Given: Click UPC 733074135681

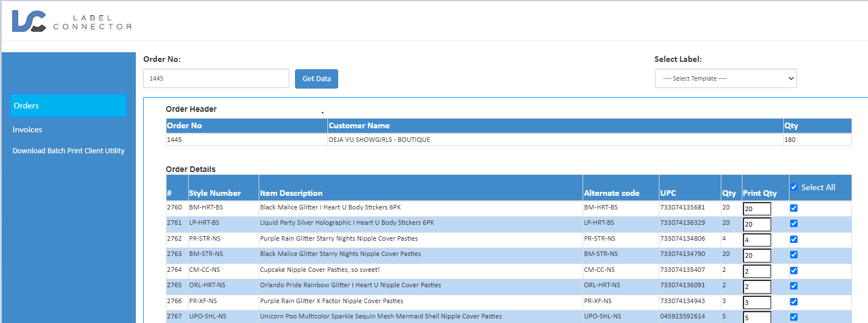Looking at the screenshot, I should tap(682, 208).
